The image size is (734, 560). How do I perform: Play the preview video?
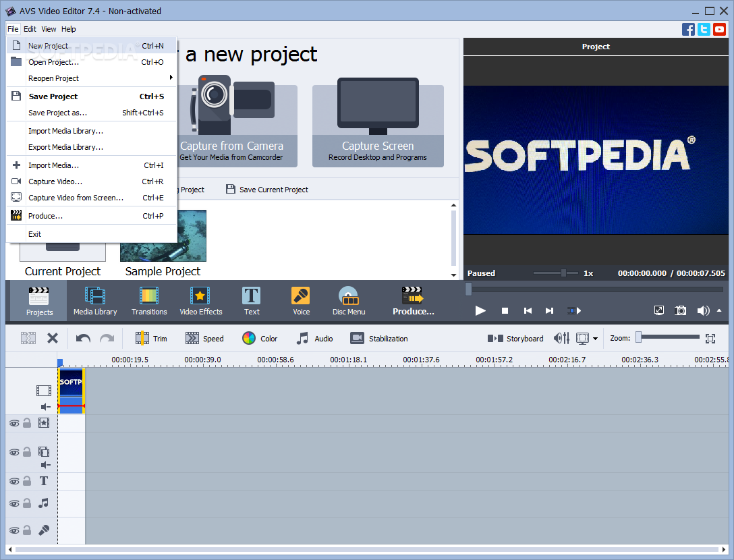pos(480,310)
